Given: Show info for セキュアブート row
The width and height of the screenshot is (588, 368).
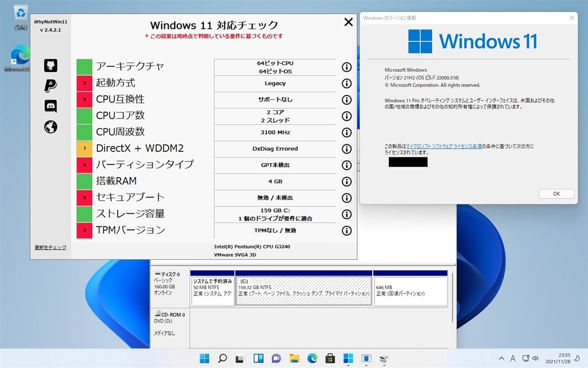Looking at the screenshot, I should tap(346, 198).
